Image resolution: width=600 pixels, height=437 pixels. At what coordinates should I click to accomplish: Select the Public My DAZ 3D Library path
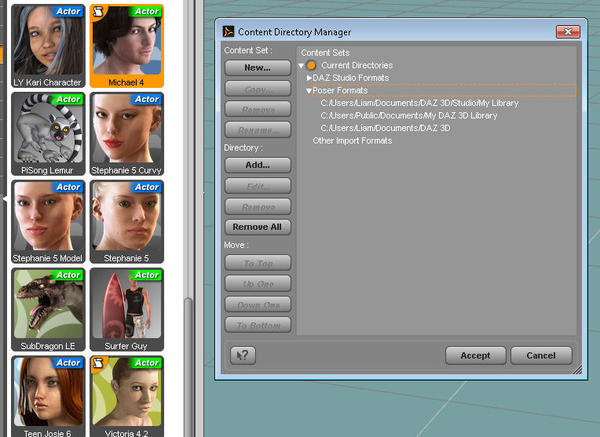coord(409,116)
